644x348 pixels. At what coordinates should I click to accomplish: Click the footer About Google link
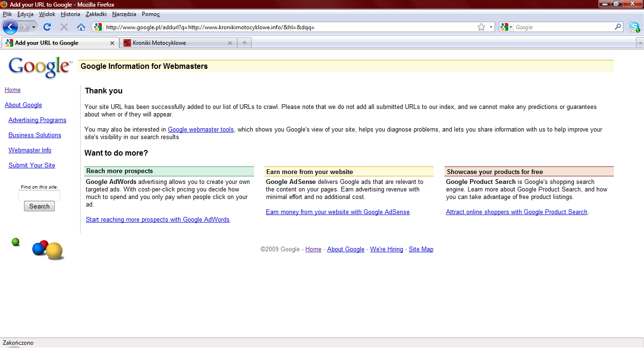346,249
